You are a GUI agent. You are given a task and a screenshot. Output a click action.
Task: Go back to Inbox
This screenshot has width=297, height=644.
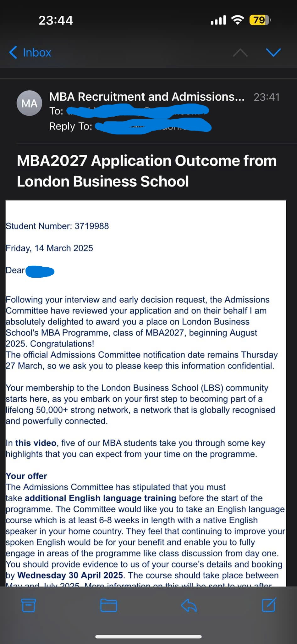[x=37, y=53]
